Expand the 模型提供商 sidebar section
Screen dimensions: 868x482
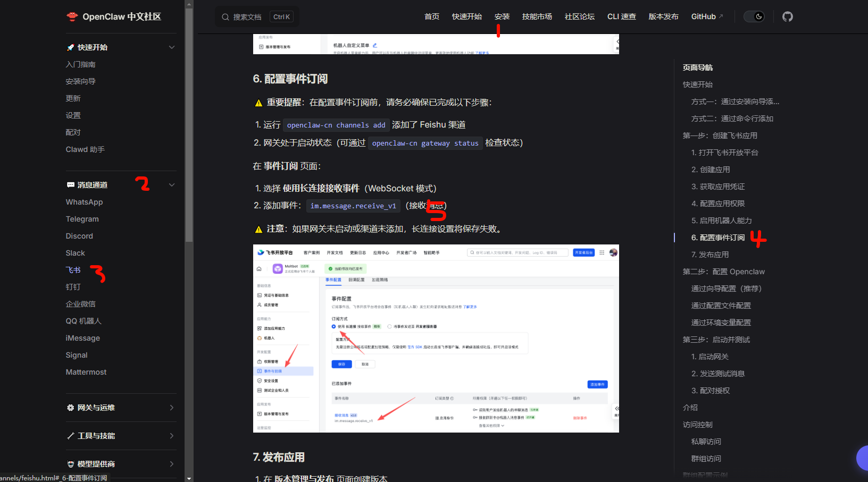tap(171, 463)
